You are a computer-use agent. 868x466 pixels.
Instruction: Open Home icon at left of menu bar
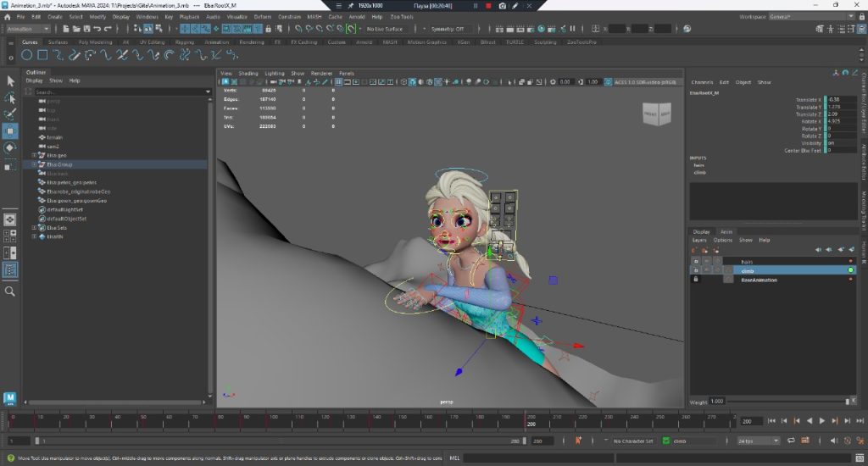click(x=7, y=17)
